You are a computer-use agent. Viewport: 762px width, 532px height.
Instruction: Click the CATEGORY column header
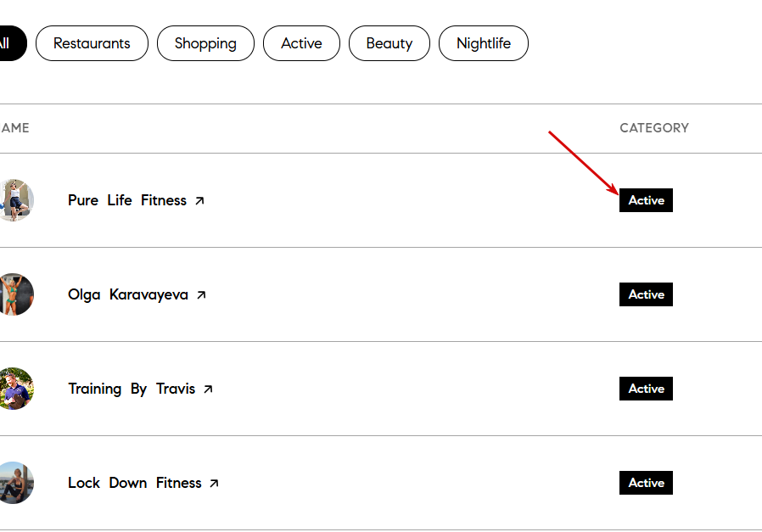pyautogui.click(x=654, y=128)
